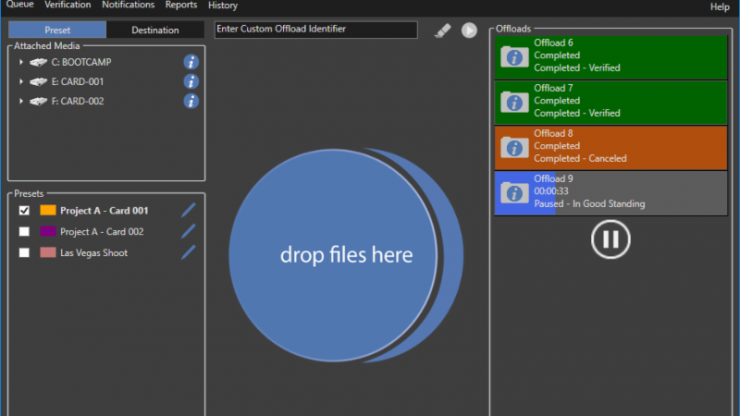Expand the F: CARD-002 tree node
Image resolution: width=740 pixels, height=416 pixels.
(21, 101)
